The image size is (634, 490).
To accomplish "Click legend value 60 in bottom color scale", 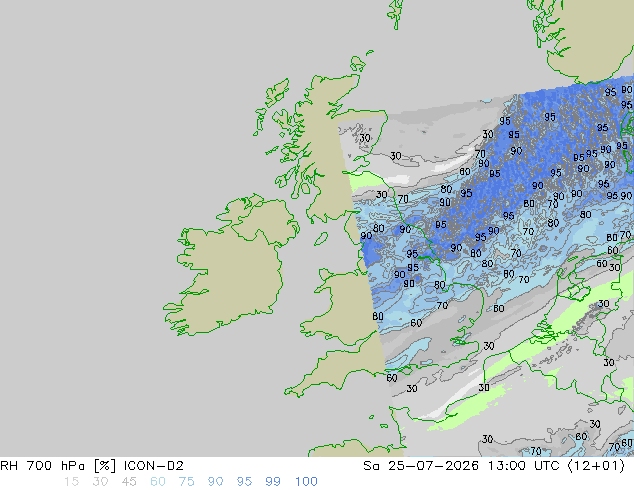I will 158,482.
